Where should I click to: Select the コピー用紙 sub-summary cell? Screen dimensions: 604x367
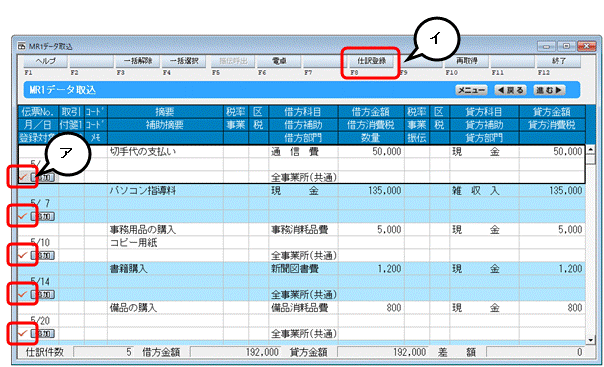(165, 242)
